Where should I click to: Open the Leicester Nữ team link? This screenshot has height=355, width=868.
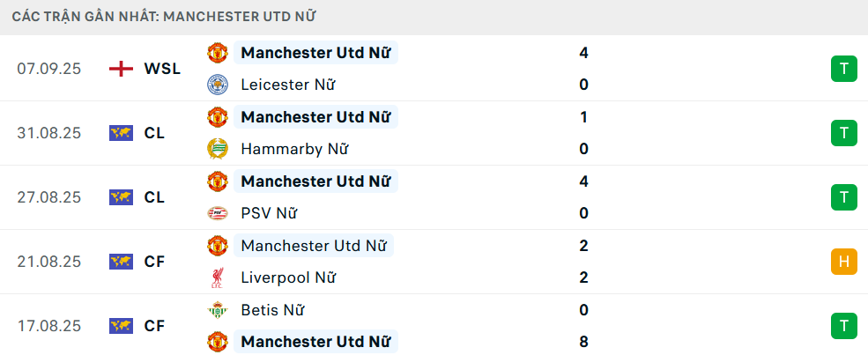(287, 85)
